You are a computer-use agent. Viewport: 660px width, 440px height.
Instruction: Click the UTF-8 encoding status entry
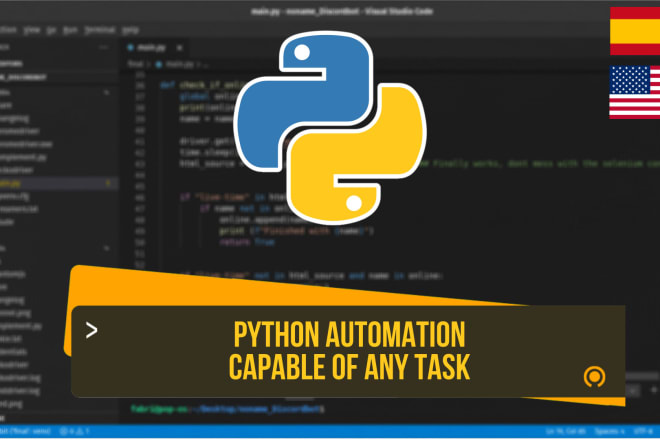coord(643,431)
